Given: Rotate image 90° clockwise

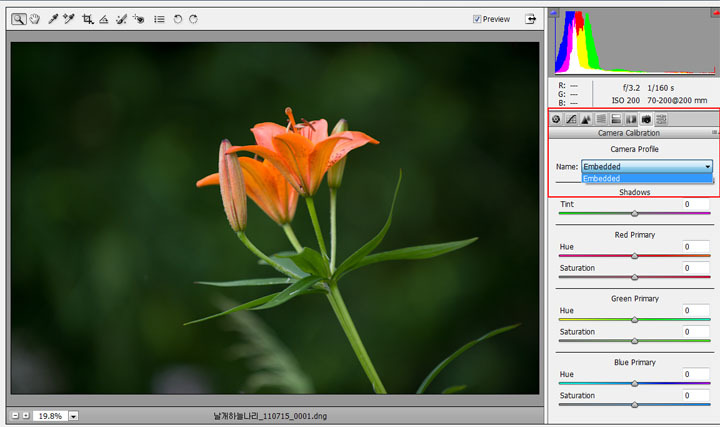Looking at the screenshot, I should [x=193, y=19].
